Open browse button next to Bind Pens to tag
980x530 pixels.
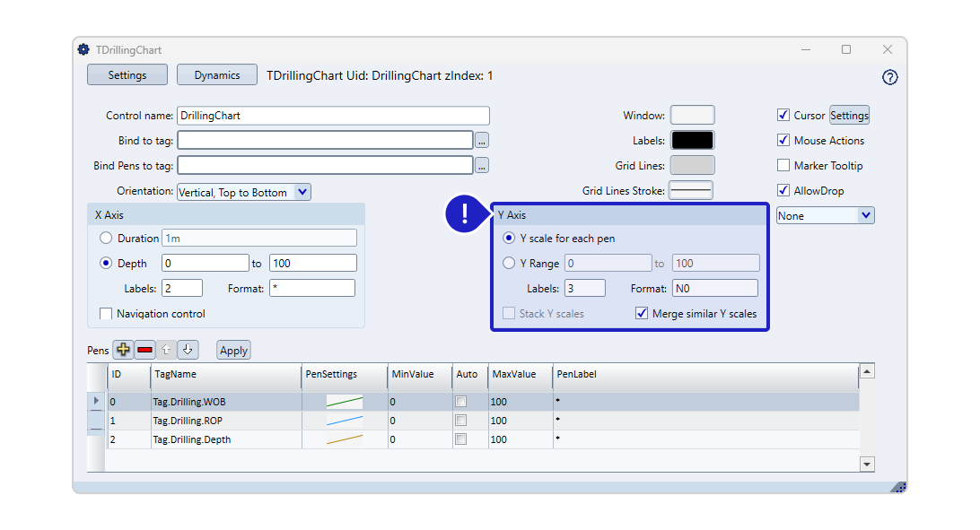(482, 166)
